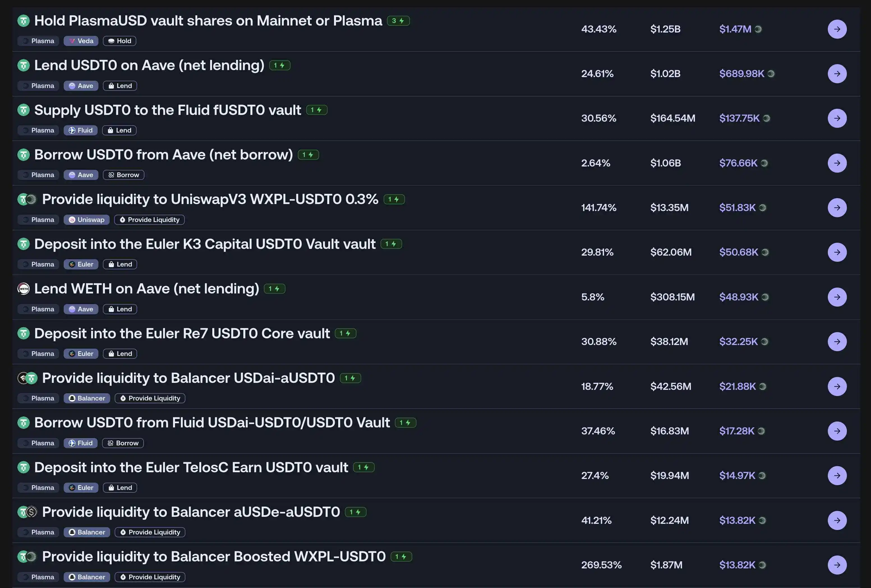Expand the 3-reward badge next to Hold PlasmaUSD title

coord(399,20)
